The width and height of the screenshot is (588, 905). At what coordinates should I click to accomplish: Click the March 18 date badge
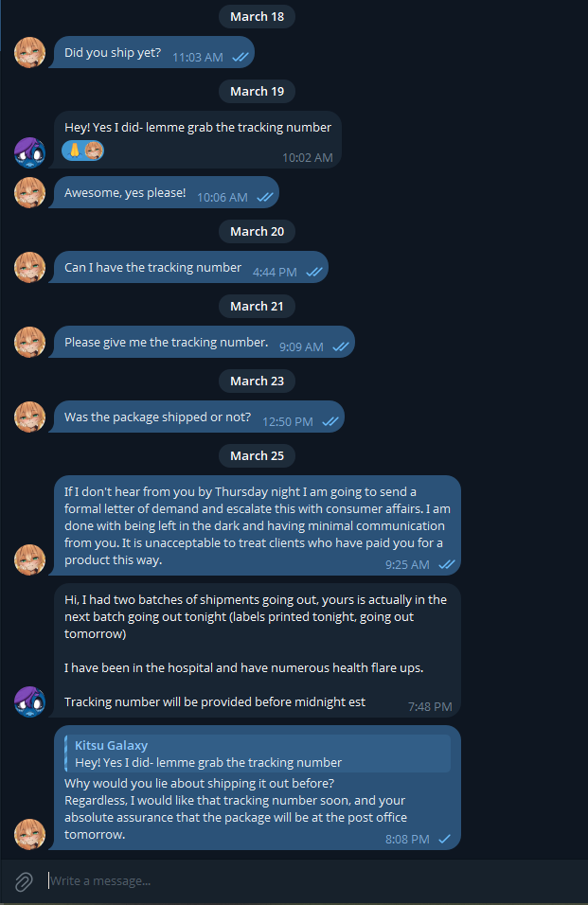pos(257,17)
